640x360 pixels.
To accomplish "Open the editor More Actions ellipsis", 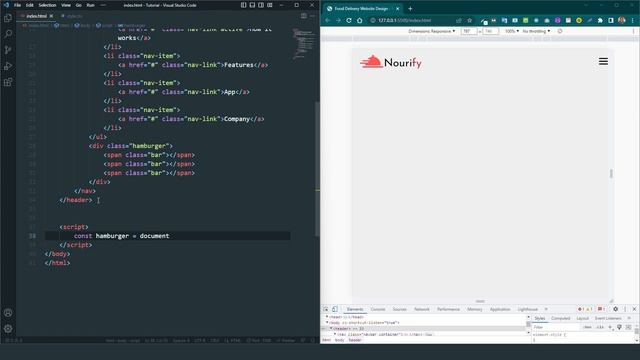I will [x=313, y=16].
